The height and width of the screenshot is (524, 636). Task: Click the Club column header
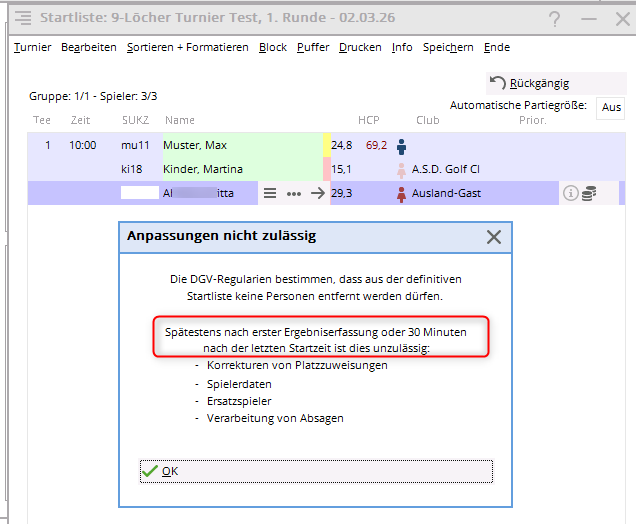428,120
